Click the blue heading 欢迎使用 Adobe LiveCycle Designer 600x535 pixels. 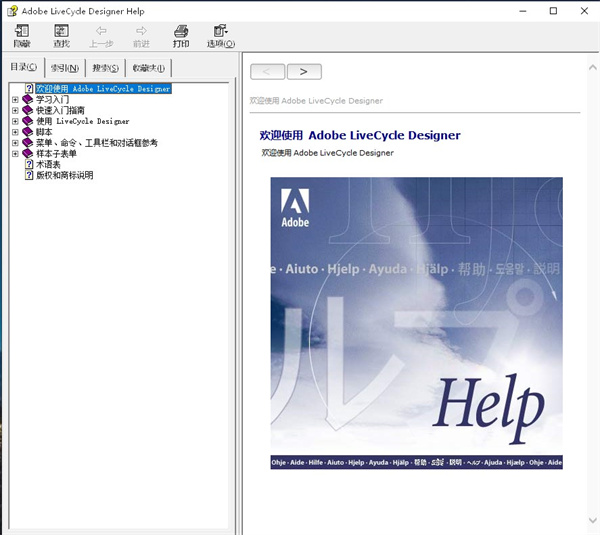click(360, 135)
